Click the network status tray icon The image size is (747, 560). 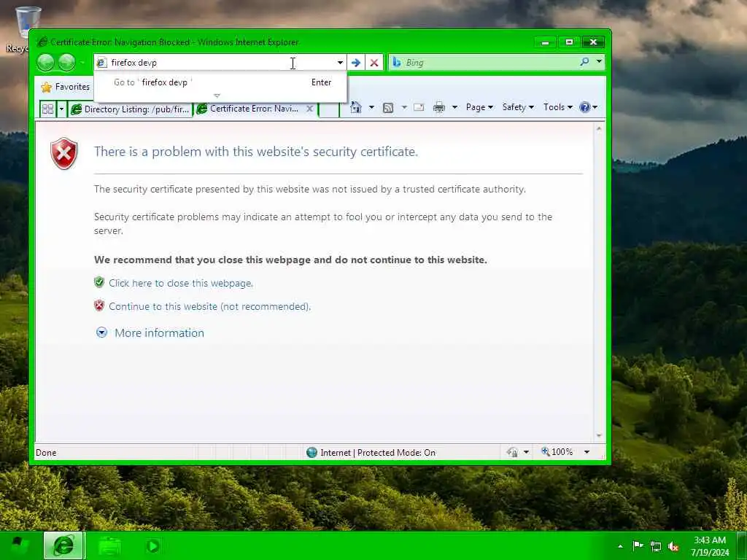[656, 546]
